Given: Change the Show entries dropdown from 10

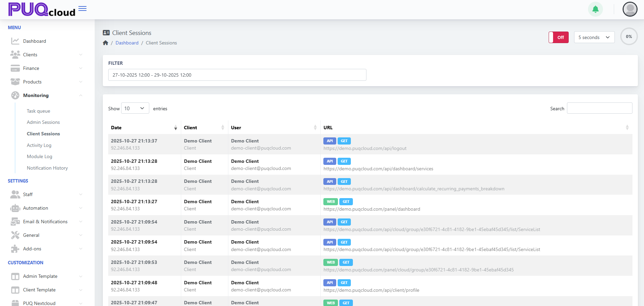Looking at the screenshot, I should click(x=135, y=108).
